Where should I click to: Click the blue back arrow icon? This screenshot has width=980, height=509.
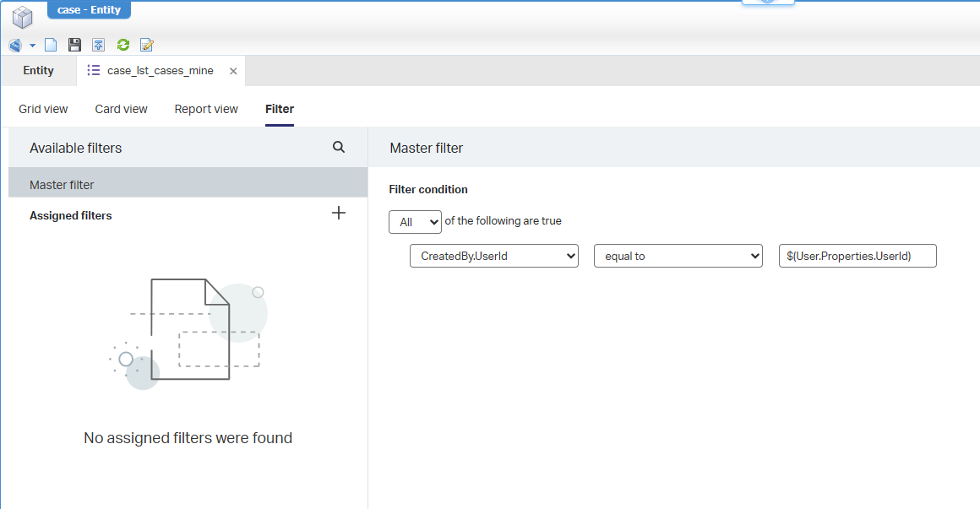pyautogui.click(x=15, y=45)
